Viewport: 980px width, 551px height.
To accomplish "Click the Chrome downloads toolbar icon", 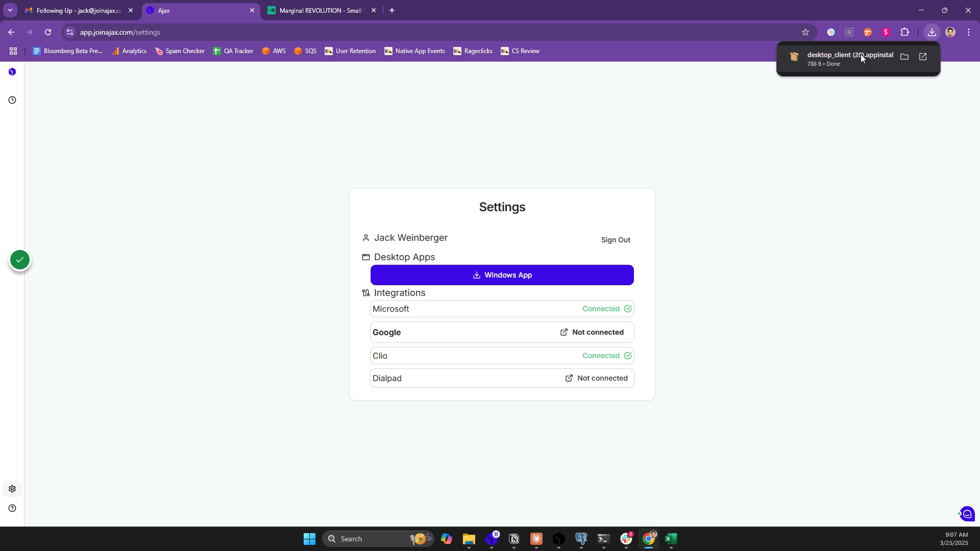I will tap(932, 32).
